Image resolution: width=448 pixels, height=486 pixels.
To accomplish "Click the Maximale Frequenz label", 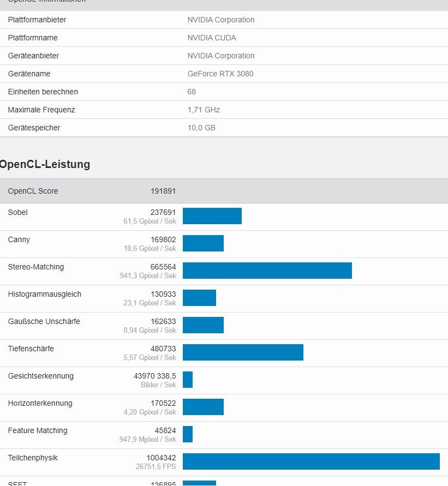I will pos(41,110).
